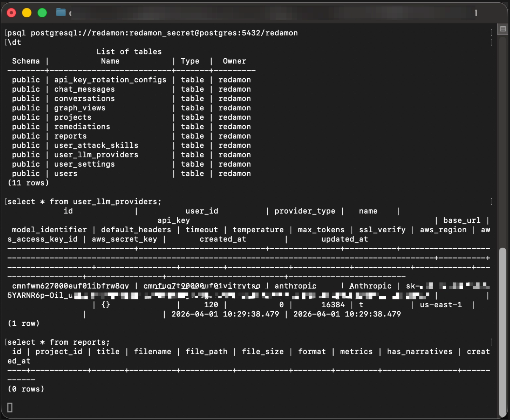
Task: Click the title column header
Action: click(108, 352)
